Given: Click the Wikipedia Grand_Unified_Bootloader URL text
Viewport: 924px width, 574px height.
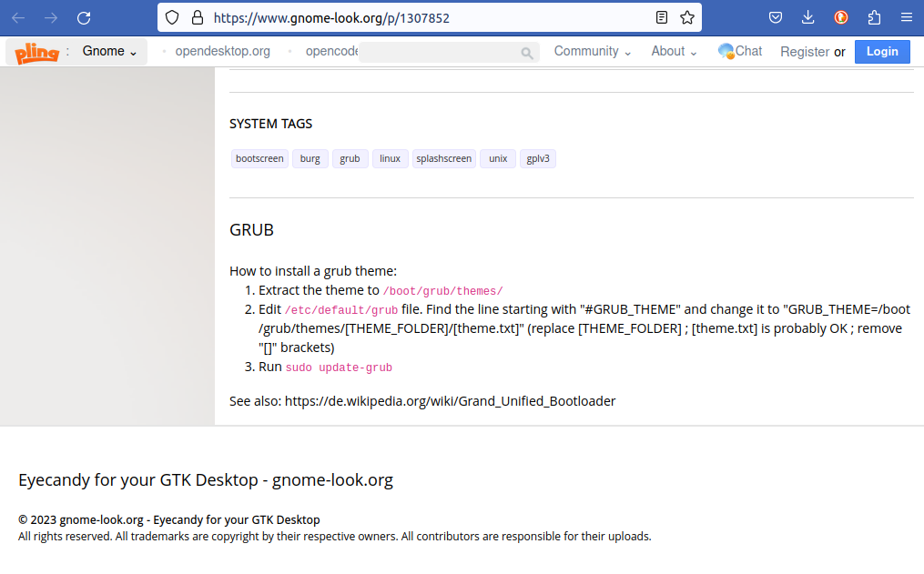Looking at the screenshot, I should tap(451, 401).
